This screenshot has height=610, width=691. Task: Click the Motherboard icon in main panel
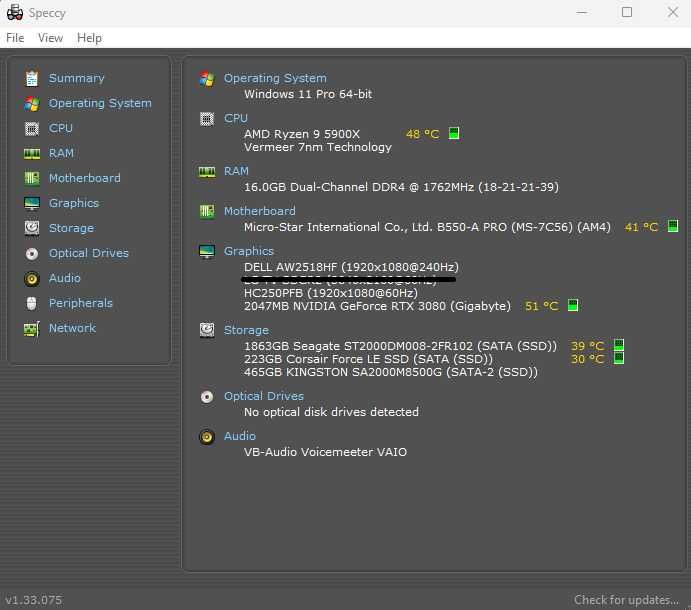pos(207,212)
